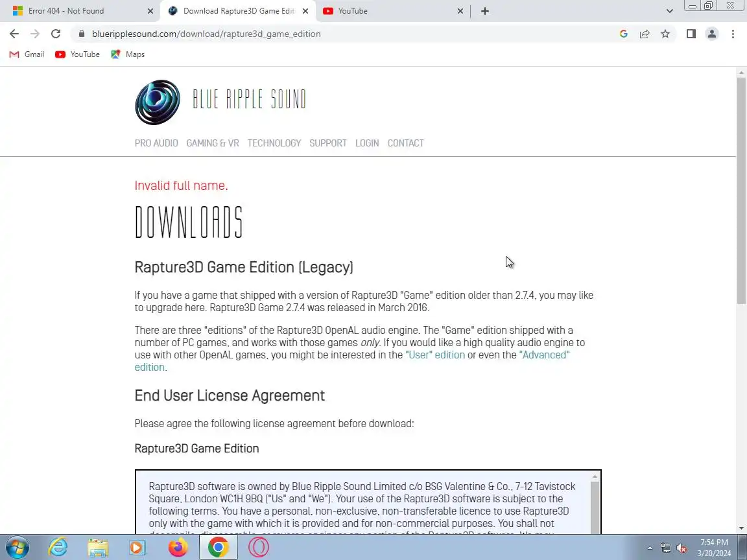Screen dimensions: 747x560
Task: Click the network tray icon
Action: [665, 548]
